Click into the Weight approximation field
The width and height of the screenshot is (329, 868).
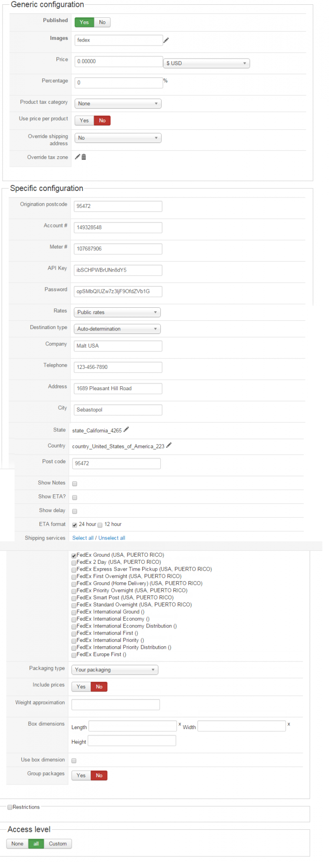[x=116, y=704]
